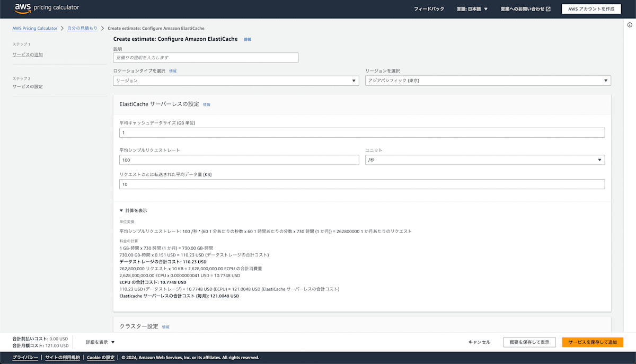The height and width of the screenshot is (364, 636).
Task: Open the プライバシー footer link
Action: pyautogui.click(x=25, y=358)
